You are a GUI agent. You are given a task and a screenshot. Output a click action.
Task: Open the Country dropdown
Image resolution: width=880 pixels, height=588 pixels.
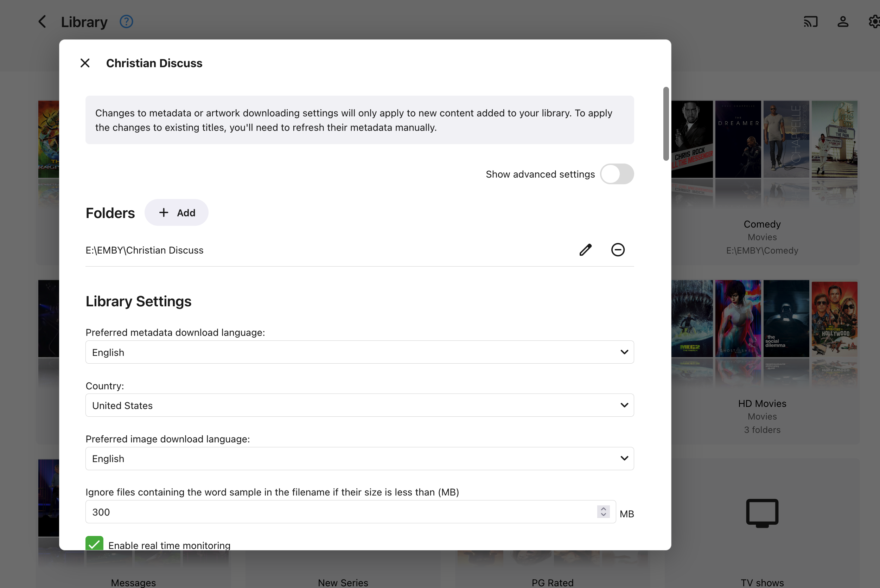point(359,405)
